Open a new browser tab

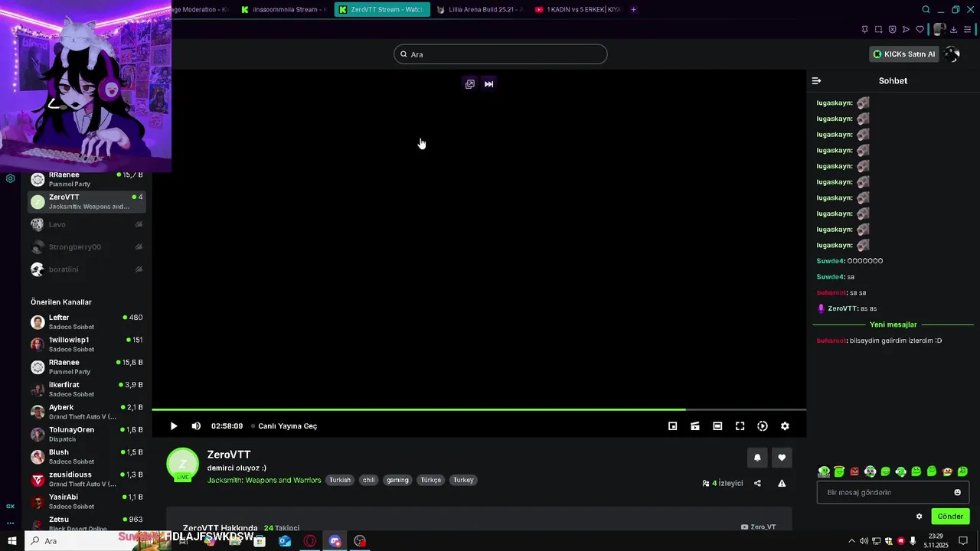(x=633, y=9)
